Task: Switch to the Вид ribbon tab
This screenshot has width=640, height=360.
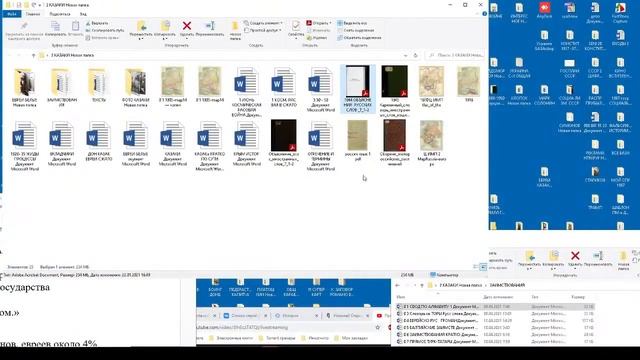Action: [83, 14]
